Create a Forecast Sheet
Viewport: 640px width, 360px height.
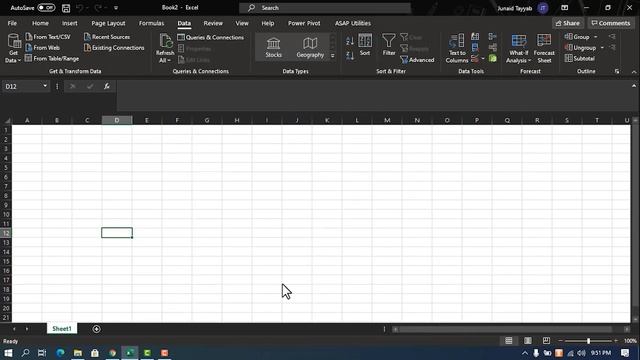(x=544, y=49)
